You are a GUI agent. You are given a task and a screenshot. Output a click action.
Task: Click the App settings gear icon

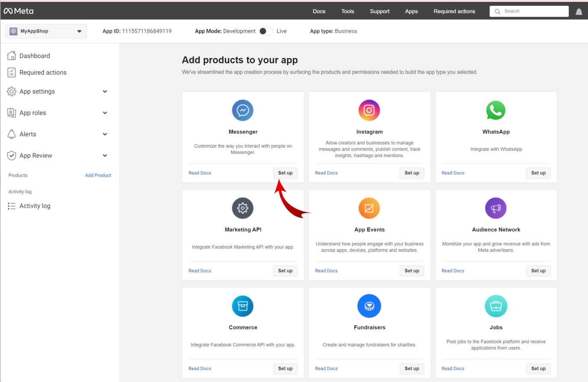point(12,92)
